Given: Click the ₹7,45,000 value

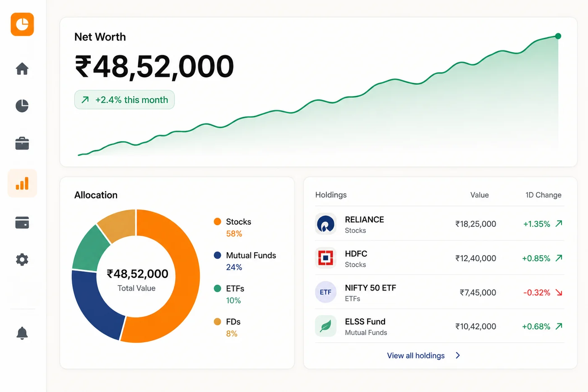Looking at the screenshot, I should (478, 292).
